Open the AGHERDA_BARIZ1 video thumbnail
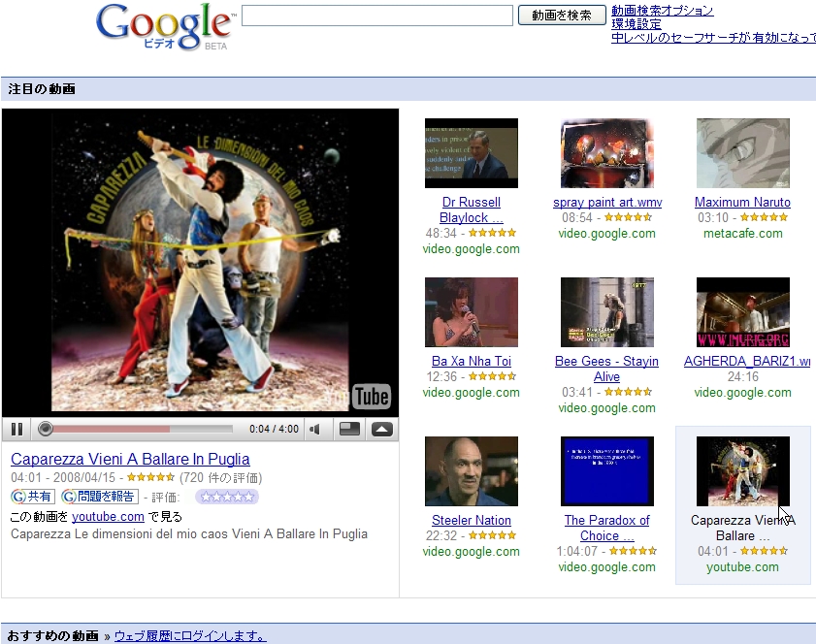816x644 pixels. 743,312
